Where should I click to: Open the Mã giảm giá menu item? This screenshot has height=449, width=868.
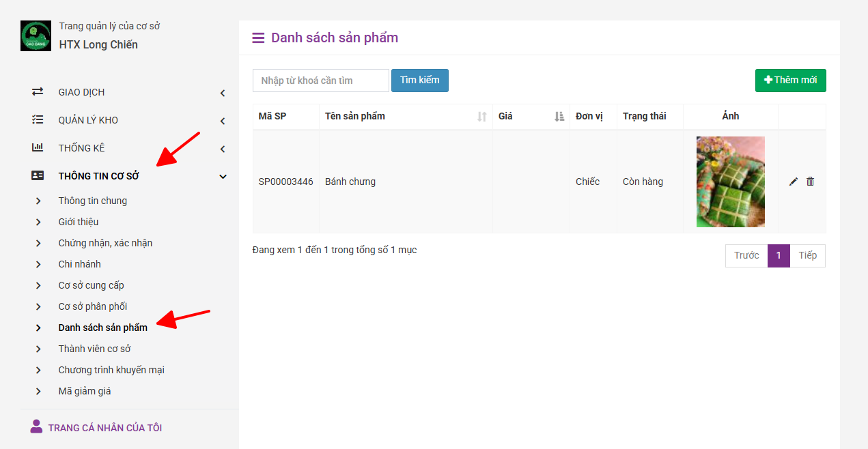(x=85, y=391)
